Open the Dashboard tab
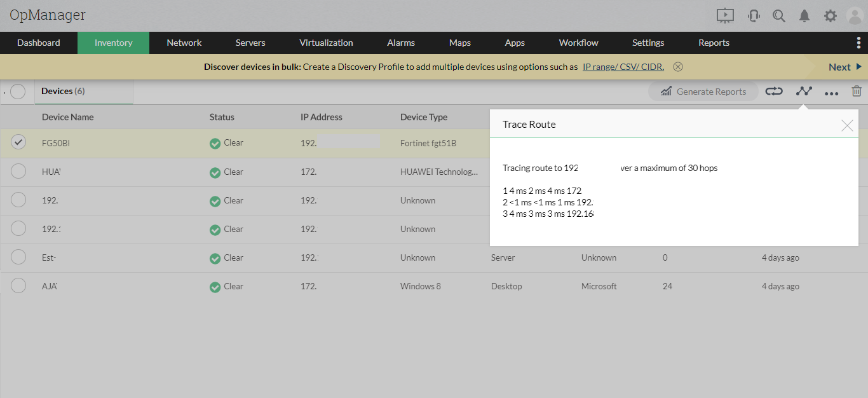The image size is (868, 398). (x=39, y=43)
